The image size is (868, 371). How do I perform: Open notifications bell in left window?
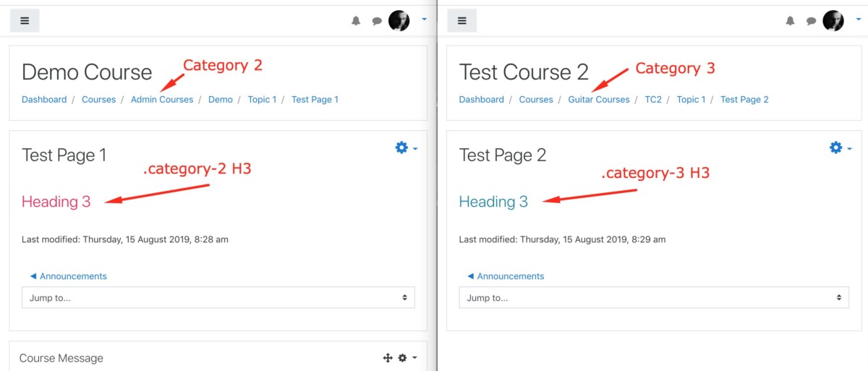tap(356, 21)
